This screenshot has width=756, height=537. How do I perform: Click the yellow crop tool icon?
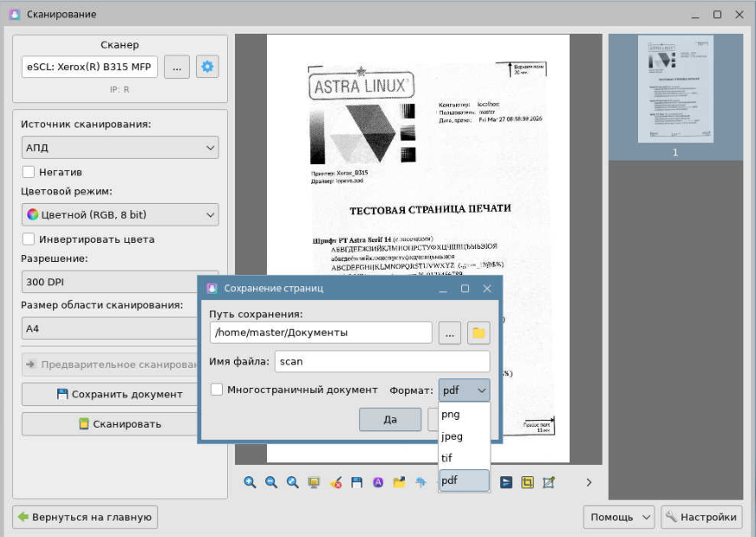pos(527,482)
